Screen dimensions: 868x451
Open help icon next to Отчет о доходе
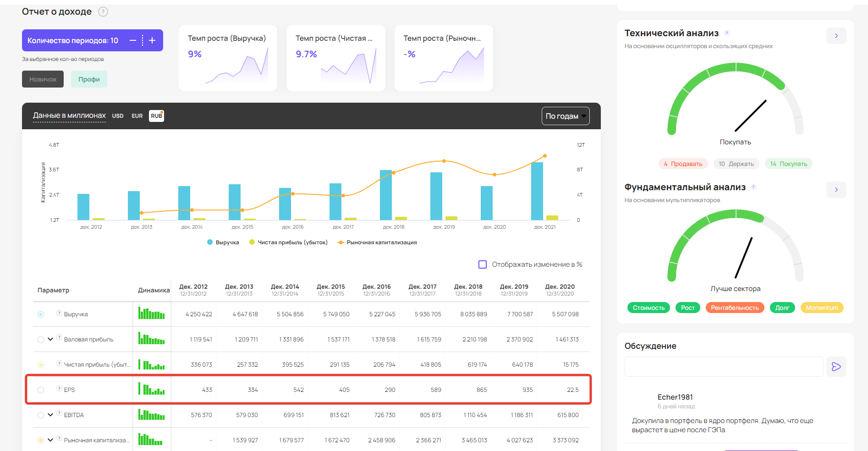coord(104,12)
